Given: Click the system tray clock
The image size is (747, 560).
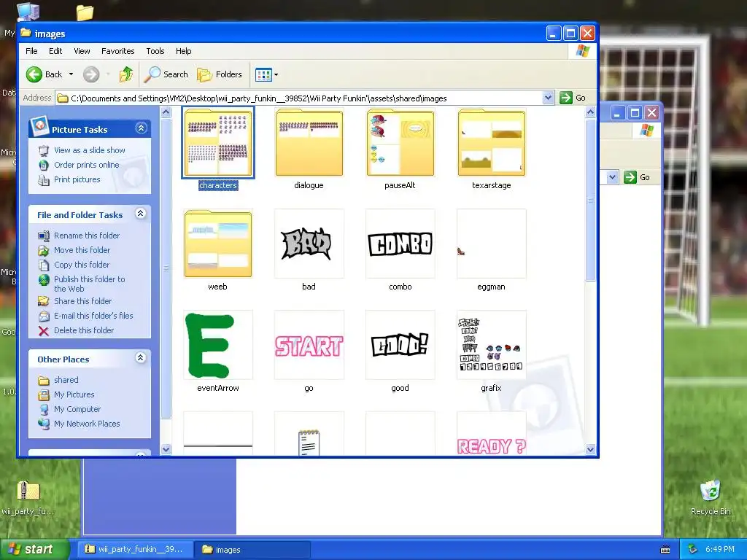Looking at the screenshot, I should coord(720,550).
